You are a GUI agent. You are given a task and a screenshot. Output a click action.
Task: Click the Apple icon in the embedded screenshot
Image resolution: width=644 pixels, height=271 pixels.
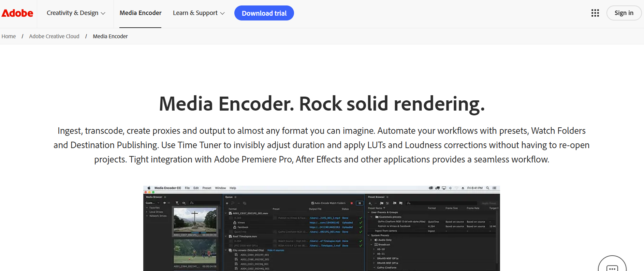coord(149,188)
